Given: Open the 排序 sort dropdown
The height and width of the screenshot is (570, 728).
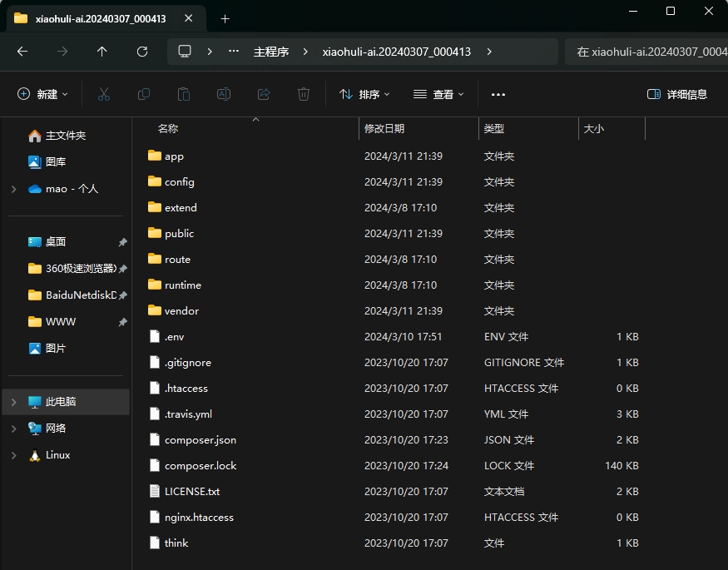Looking at the screenshot, I should [x=364, y=95].
